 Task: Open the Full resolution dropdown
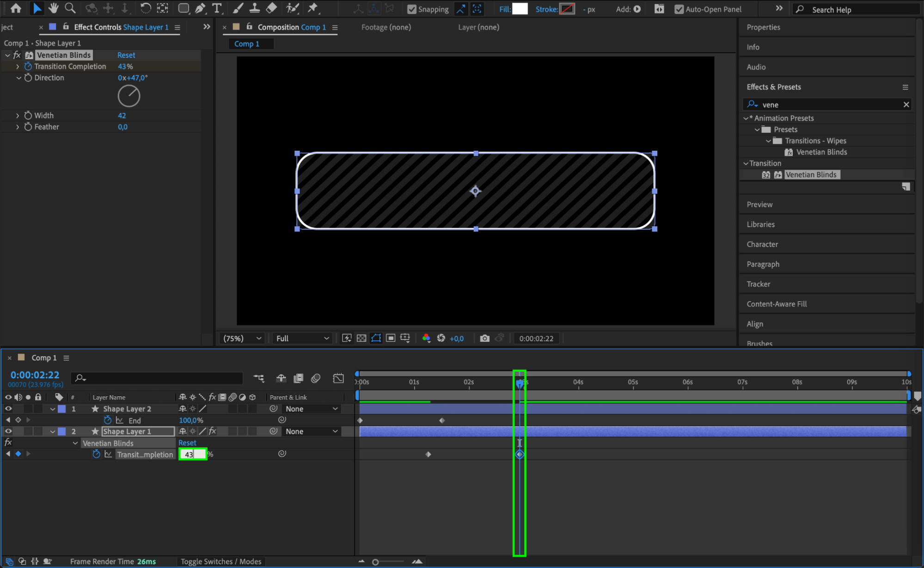302,338
